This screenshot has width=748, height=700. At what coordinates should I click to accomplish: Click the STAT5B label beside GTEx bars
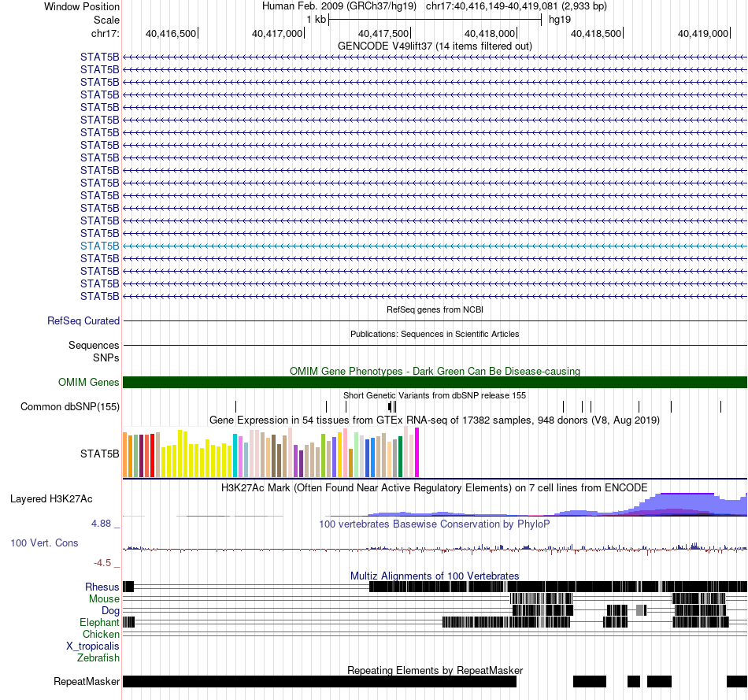point(100,454)
